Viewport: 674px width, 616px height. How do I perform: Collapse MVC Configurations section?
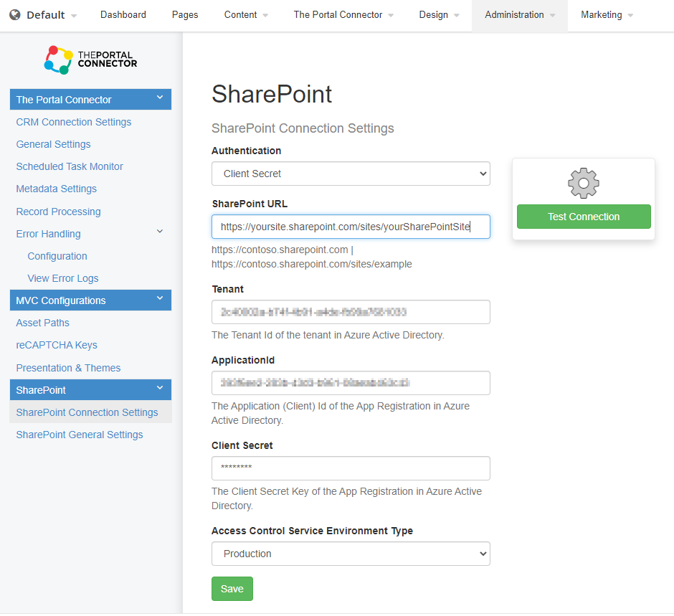(90, 300)
